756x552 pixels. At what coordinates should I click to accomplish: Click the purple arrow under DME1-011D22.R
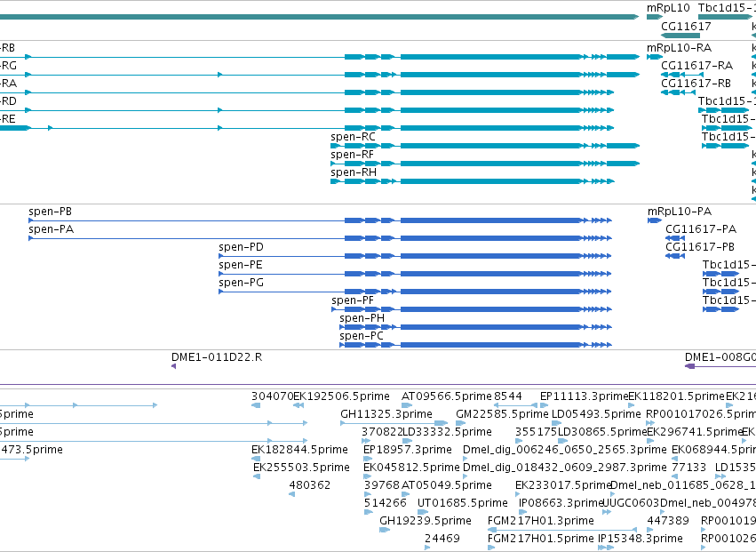tap(173, 367)
